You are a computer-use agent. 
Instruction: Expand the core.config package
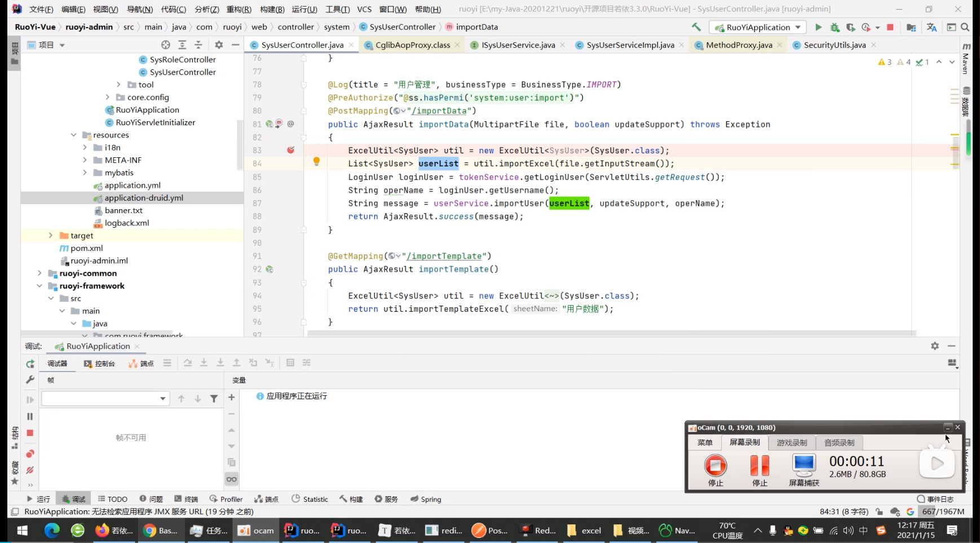pyautogui.click(x=107, y=97)
